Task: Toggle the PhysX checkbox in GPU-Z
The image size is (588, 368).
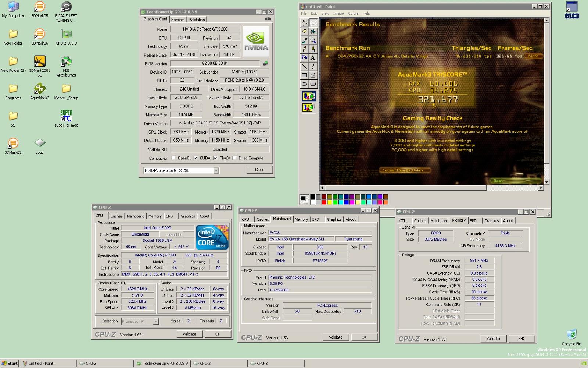Action: click(x=215, y=158)
